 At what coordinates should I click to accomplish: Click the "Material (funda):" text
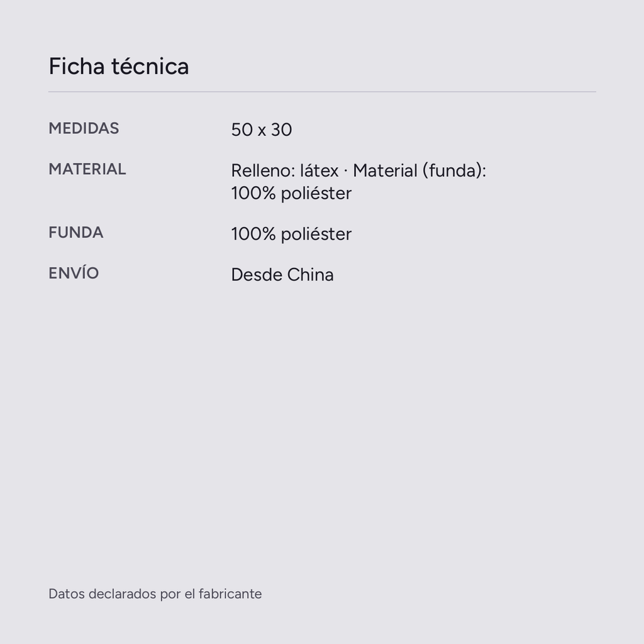tap(419, 170)
